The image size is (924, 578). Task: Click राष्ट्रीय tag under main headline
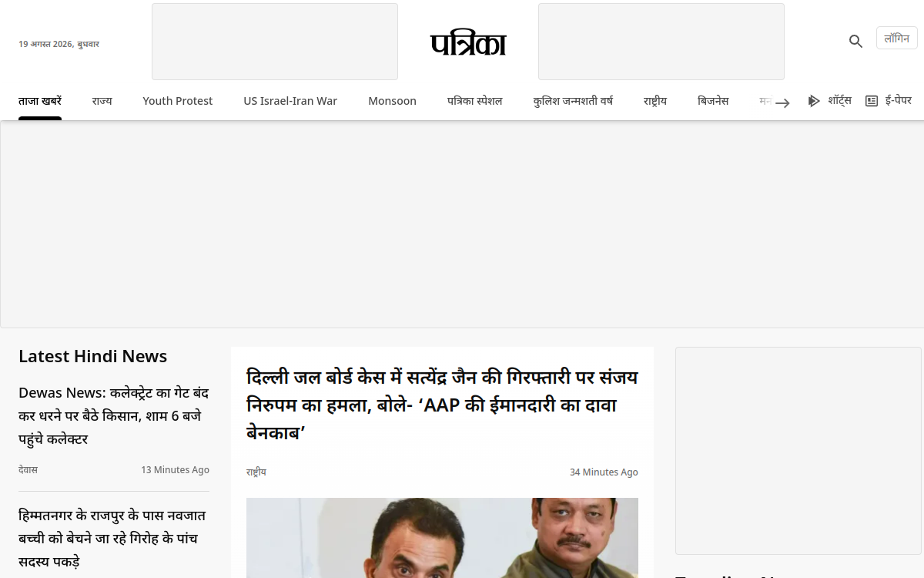click(256, 472)
